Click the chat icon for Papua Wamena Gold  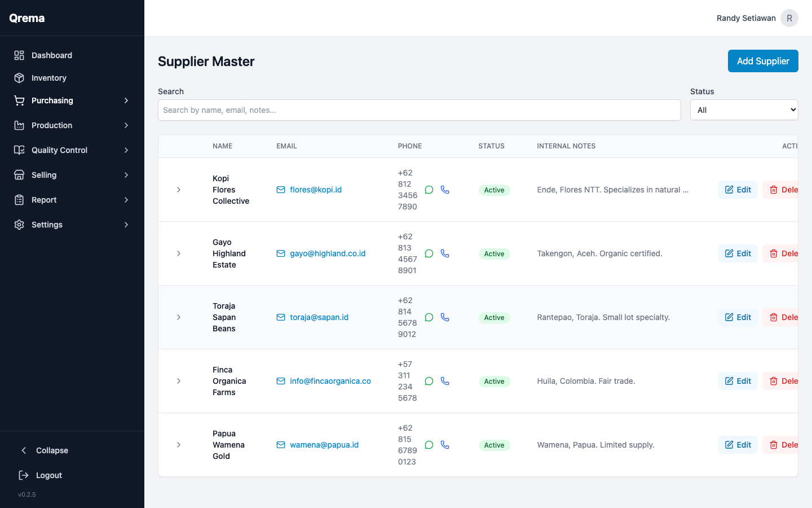(429, 445)
